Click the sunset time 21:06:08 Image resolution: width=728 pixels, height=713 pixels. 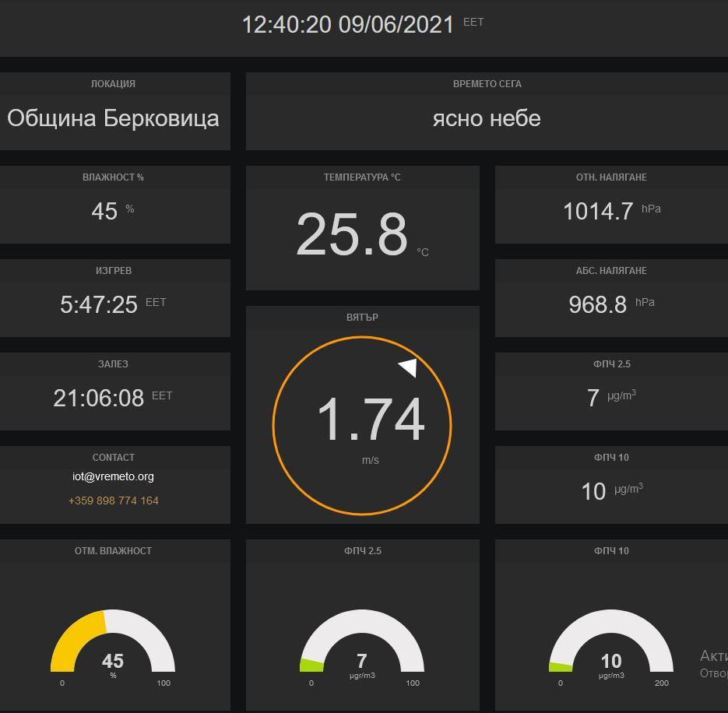point(99,398)
